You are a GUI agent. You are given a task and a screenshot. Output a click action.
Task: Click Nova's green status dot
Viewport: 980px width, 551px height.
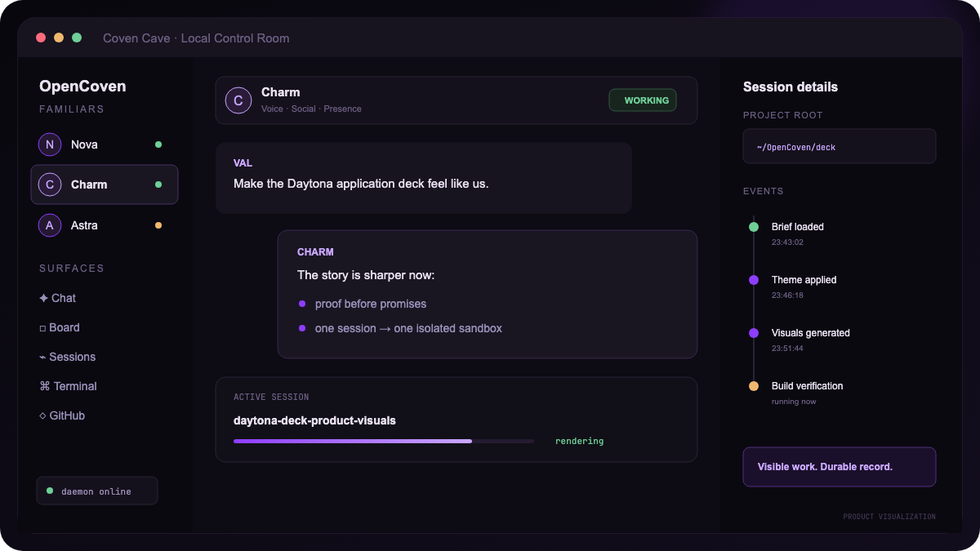pyautogui.click(x=158, y=144)
